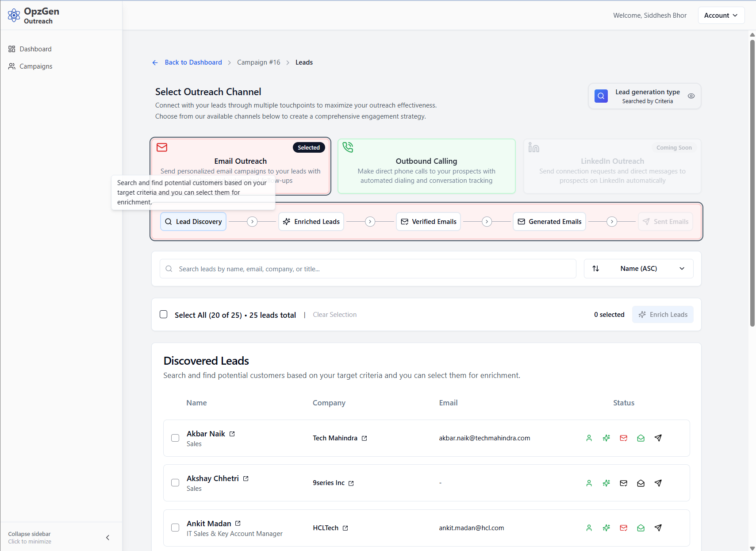Click the page vertical scrollbar thumb
756x551 pixels.
coord(752,183)
